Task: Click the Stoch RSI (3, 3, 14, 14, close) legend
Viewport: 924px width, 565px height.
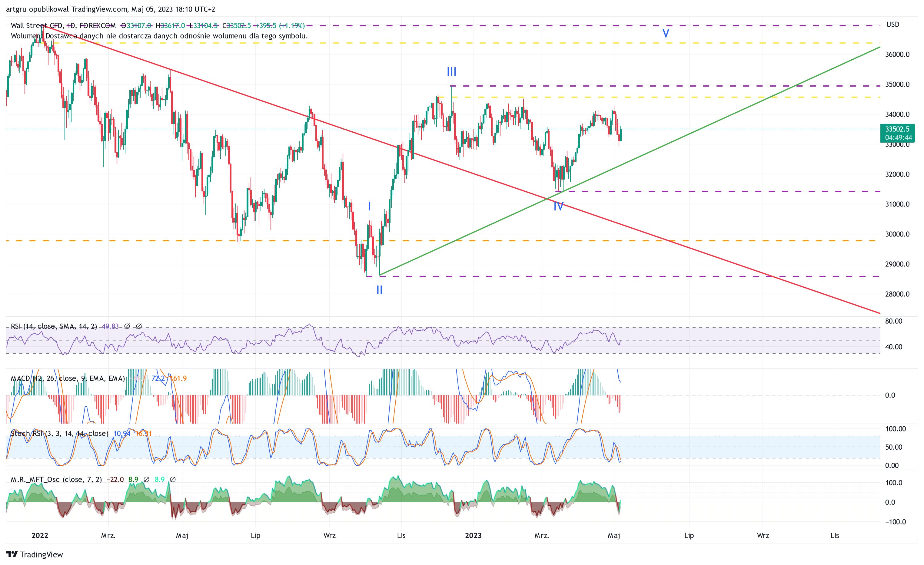Action: coord(59,433)
